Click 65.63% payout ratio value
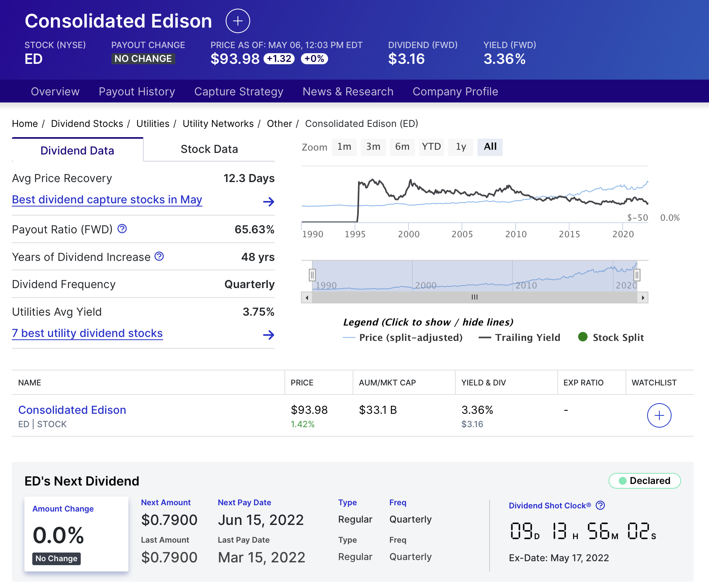This screenshot has height=588, width=709. tap(254, 229)
